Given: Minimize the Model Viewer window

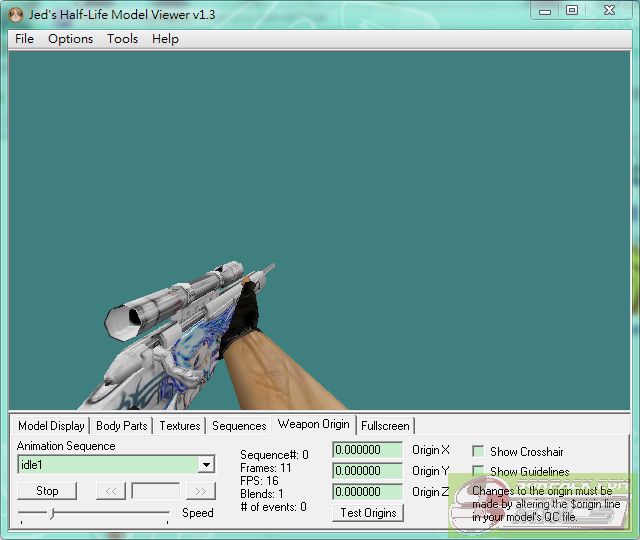Looking at the screenshot, I should click(545, 11).
